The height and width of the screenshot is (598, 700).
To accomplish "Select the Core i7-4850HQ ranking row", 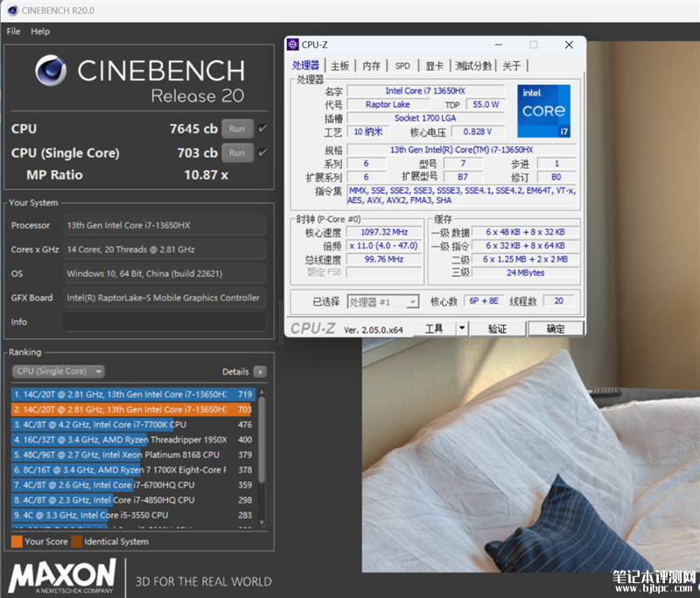I will (133, 500).
